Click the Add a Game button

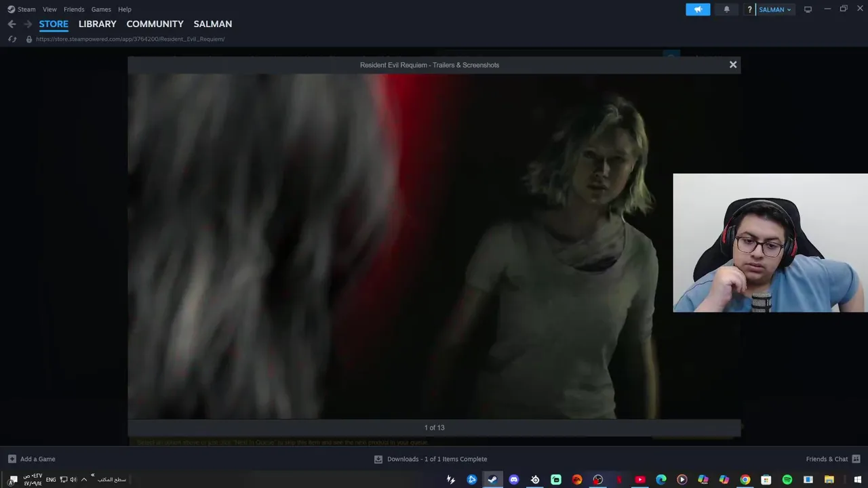[32, 459]
